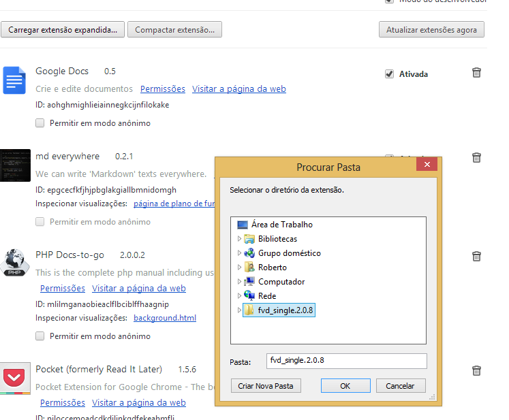Select the fvd_single.2.0.8 folder
Screen dimensions: 509x420
click(279, 310)
